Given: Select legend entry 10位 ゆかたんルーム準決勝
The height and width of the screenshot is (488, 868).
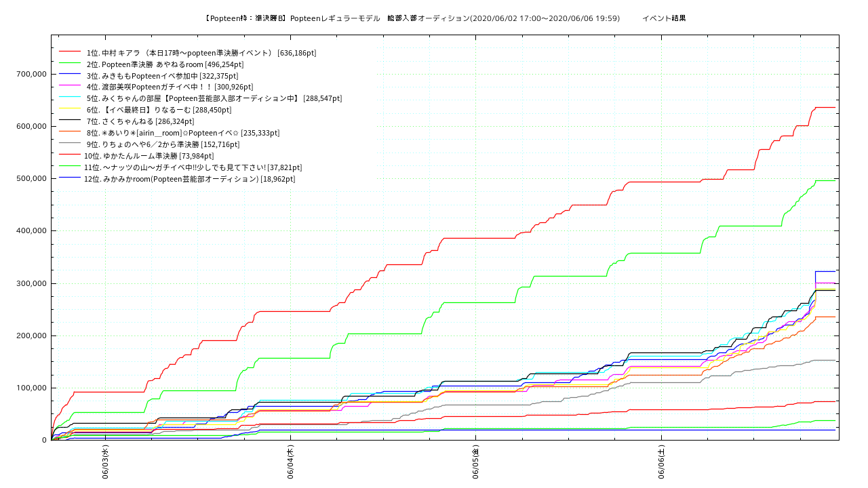Looking at the screenshot, I should click(149, 156).
